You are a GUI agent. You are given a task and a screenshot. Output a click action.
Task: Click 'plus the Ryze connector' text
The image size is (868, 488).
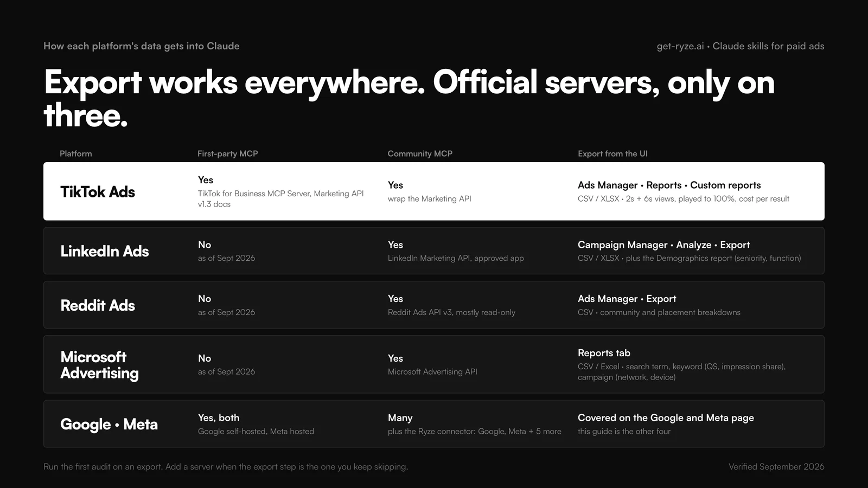[475, 432]
